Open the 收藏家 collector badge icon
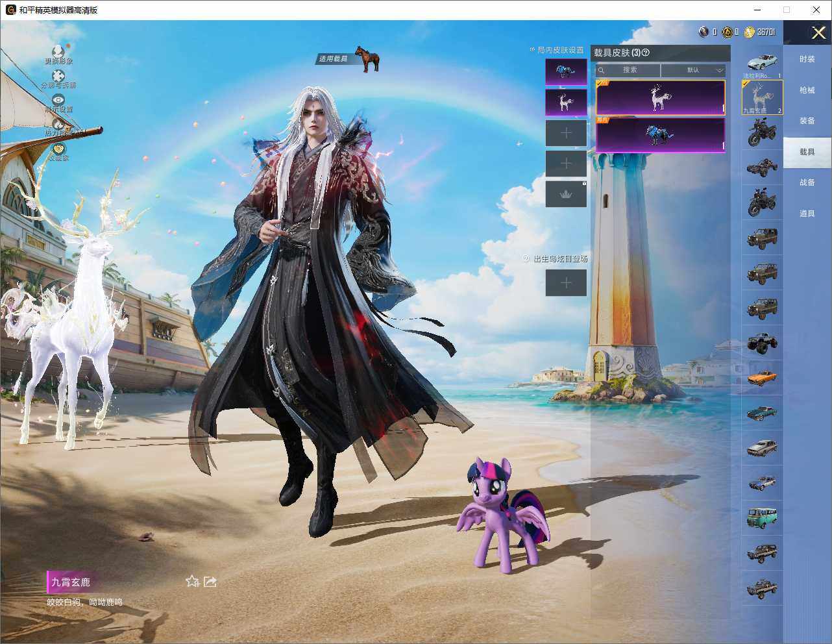Screen dimensions: 832x644 58,148
